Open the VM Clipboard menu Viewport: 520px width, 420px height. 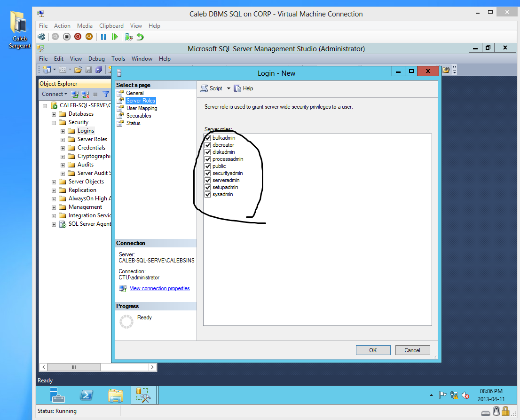111,26
